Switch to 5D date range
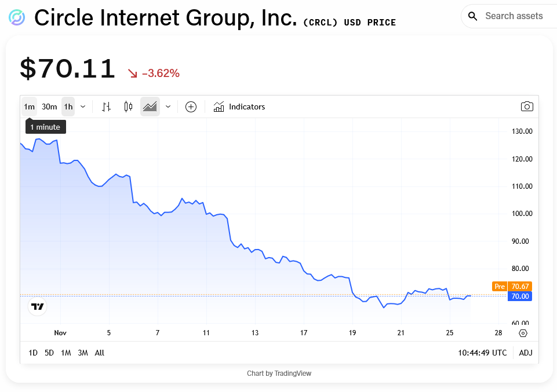The image size is (557, 392). coord(49,353)
